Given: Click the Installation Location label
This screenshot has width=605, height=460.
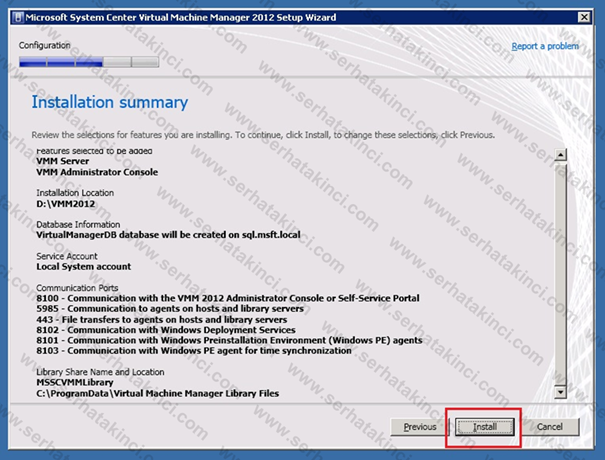Looking at the screenshot, I should [75, 193].
